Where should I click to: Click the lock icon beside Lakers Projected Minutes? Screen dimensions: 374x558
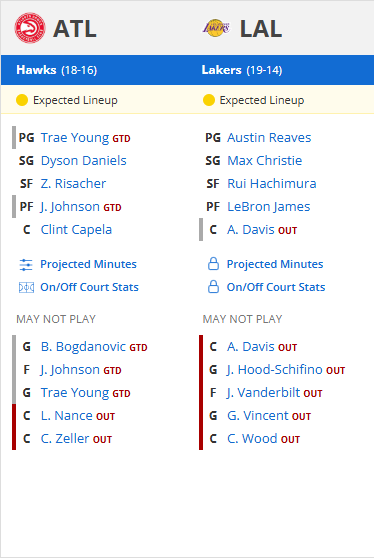tap(213, 264)
